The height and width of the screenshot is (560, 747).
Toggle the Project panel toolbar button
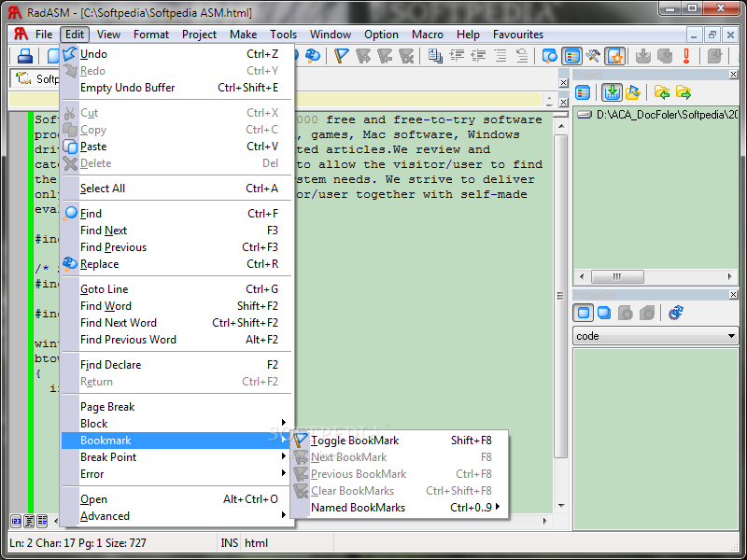[x=571, y=56]
